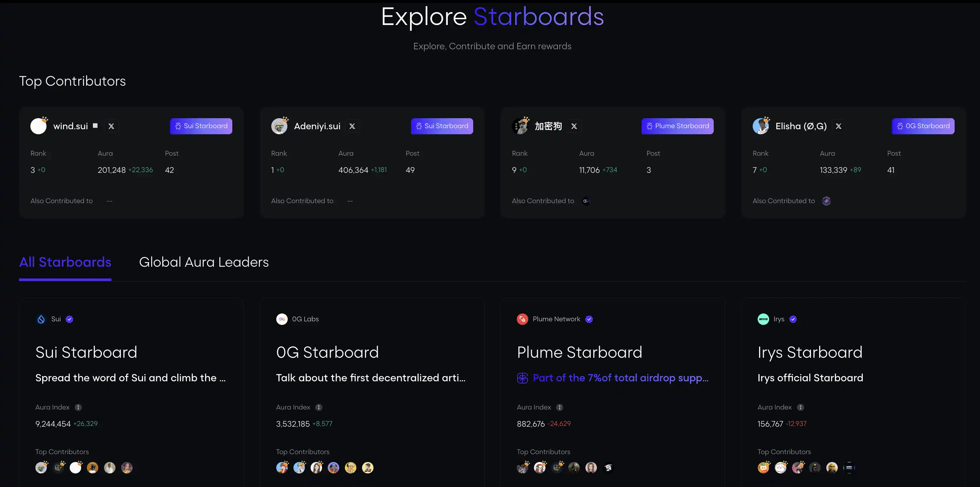Click the 0G Labs project name
Screen dimensions: 980x487
305,319
